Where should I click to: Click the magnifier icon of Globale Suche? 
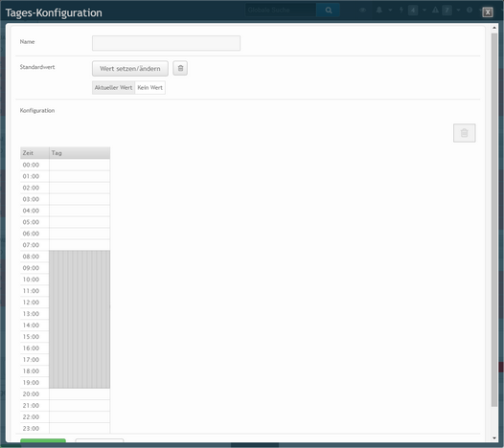coord(329,11)
